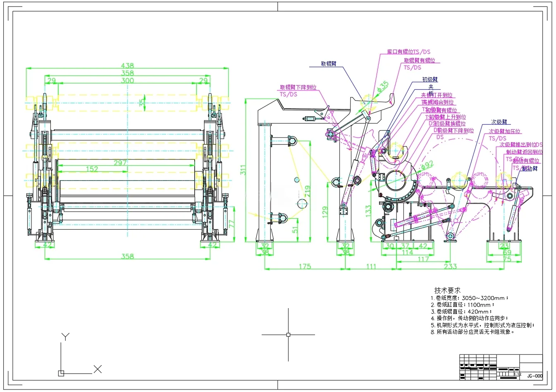Click the JG-000 drawing number cell
The image size is (556, 392).
click(x=535, y=376)
